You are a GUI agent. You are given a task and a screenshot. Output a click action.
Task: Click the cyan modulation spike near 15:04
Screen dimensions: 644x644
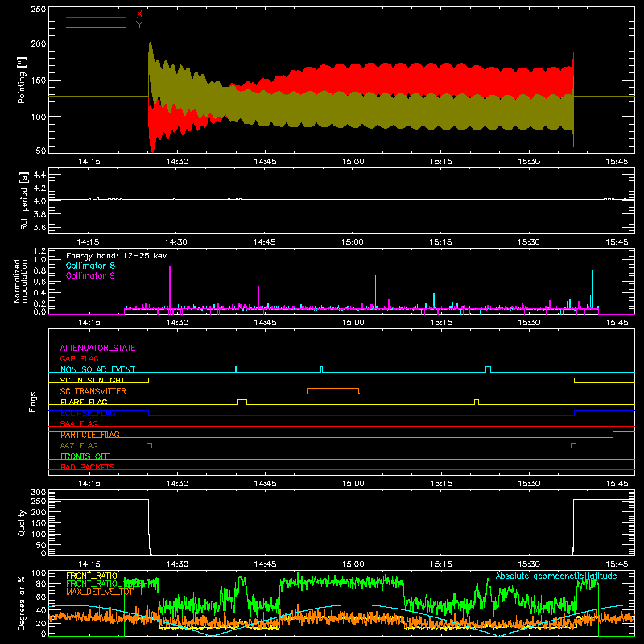[375, 291]
